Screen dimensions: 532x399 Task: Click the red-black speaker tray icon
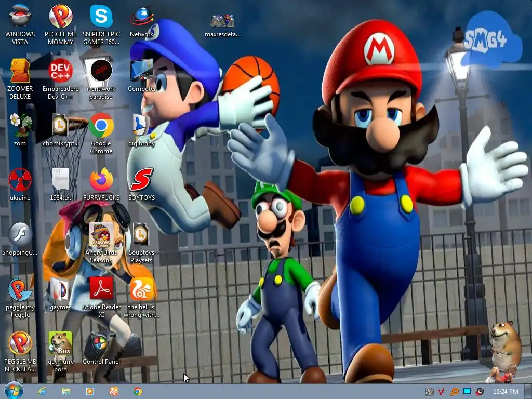point(480,392)
